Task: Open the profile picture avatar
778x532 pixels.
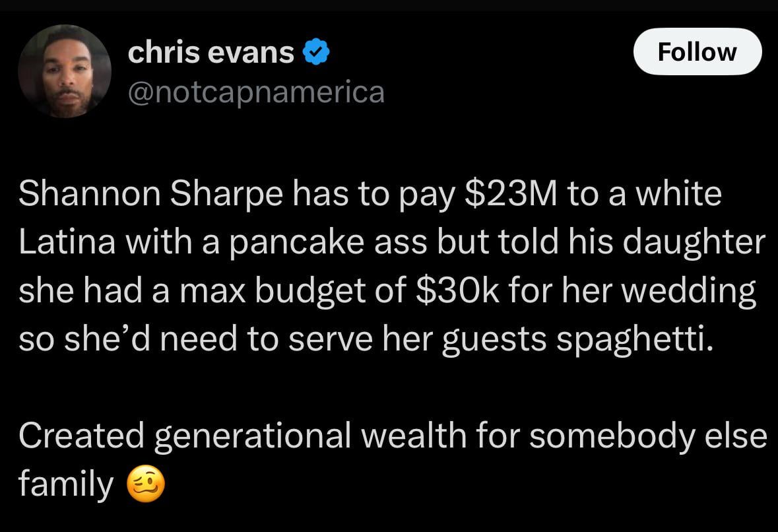Action: (x=65, y=71)
